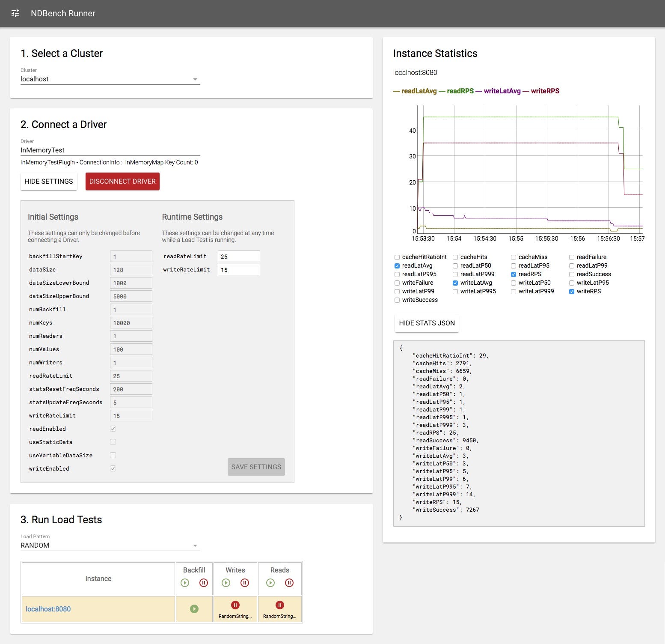Image resolution: width=665 pixels, height=644 pixels.
Task: Pause Reads on all instances
Action: (289, 583)
